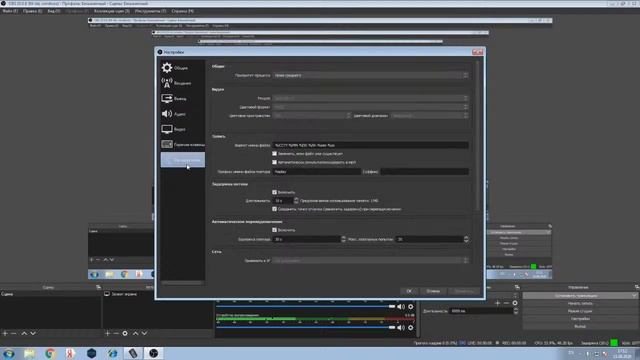The image size is (640, 360).
Task: Open the Файл menu
Action: 10,11
